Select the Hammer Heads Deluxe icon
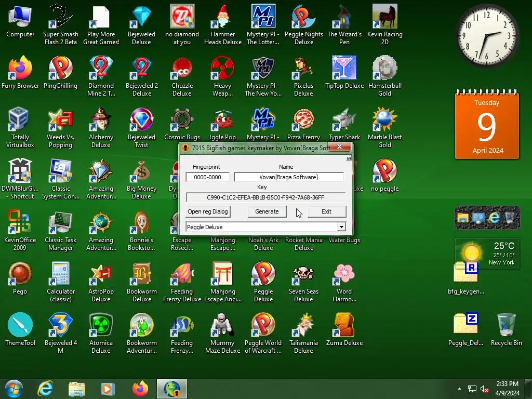Viewport: 532px width, 399px height. click(222, 24)
